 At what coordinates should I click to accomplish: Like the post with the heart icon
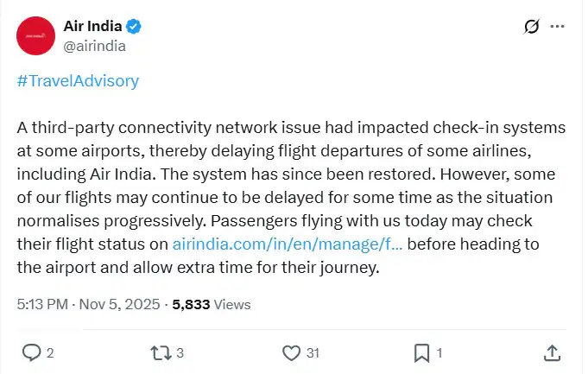coord(291,352)
